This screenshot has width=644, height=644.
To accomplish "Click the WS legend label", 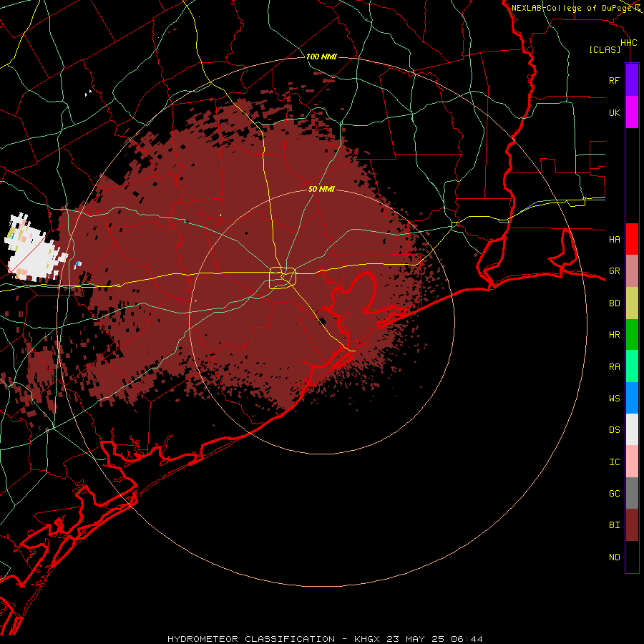I will (x=614, y=398).
